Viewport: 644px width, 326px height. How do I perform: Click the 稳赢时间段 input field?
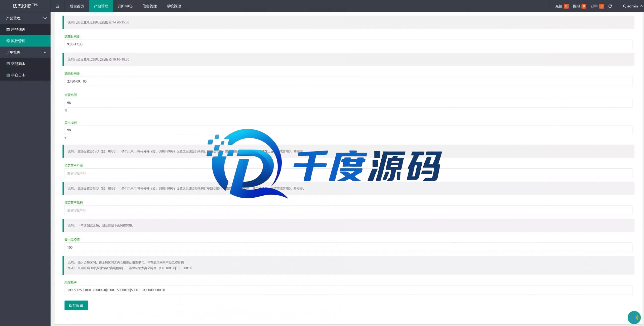click(348, 44)
